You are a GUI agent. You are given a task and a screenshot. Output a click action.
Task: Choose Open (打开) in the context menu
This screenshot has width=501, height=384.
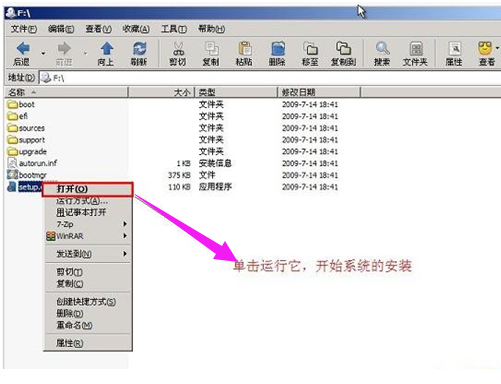(x=87, y=189)
